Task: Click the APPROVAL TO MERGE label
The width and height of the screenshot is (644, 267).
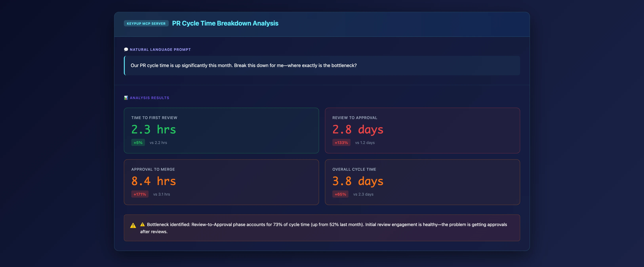Action: coord(153,169)
